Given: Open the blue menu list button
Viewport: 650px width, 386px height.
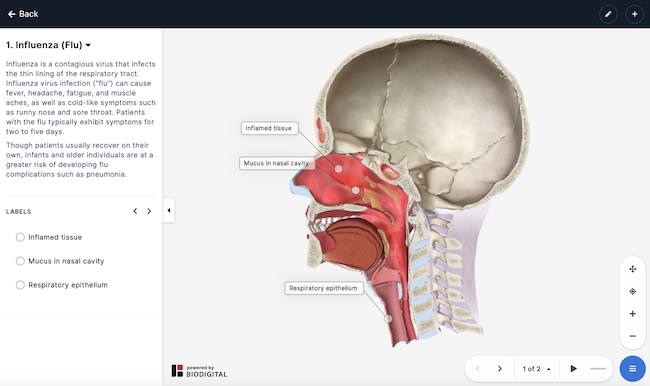Looking at the screenshot, I should tap(633, 369).
